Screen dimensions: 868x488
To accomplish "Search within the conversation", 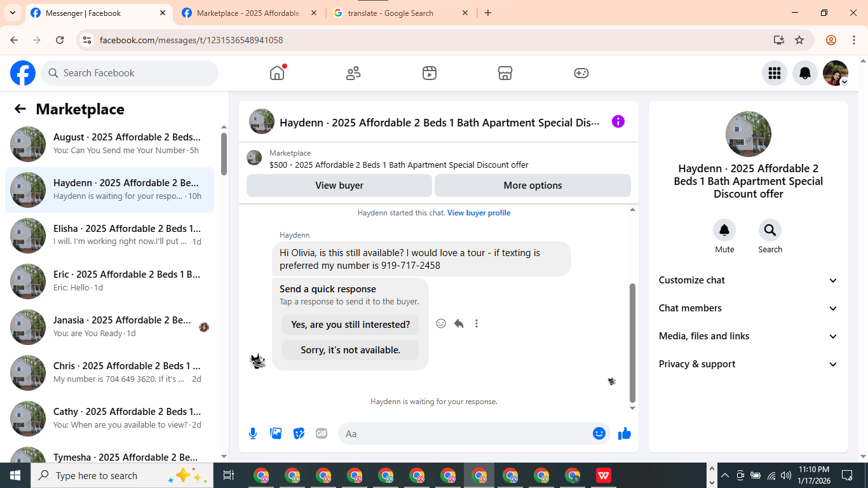I will (x=770, y=230).
